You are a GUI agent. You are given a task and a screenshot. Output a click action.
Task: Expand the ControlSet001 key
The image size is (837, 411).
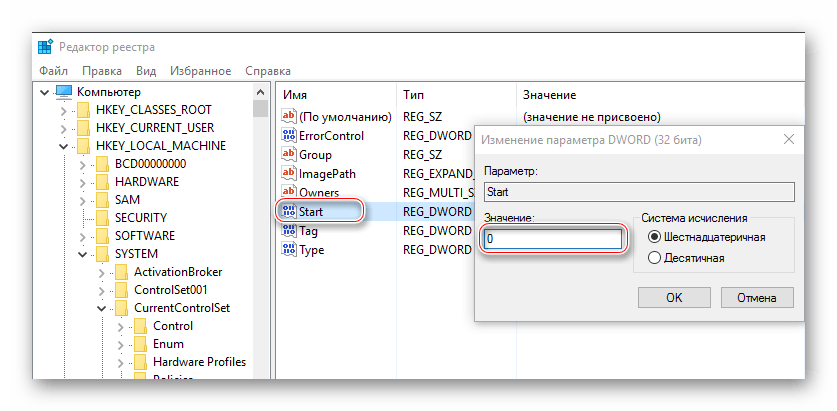click(100, 290)
